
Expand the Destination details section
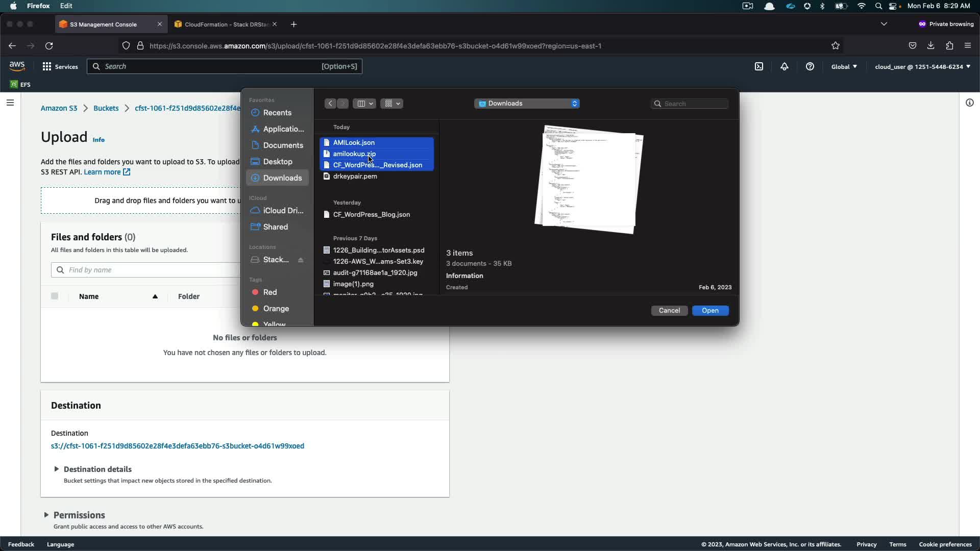point(56,469)
